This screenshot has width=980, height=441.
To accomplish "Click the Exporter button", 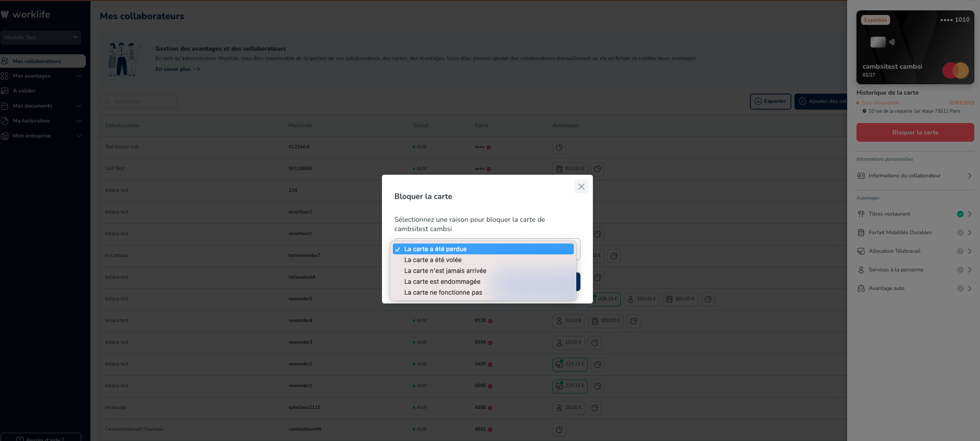I will pyautogui.click(x=770, y=101).
